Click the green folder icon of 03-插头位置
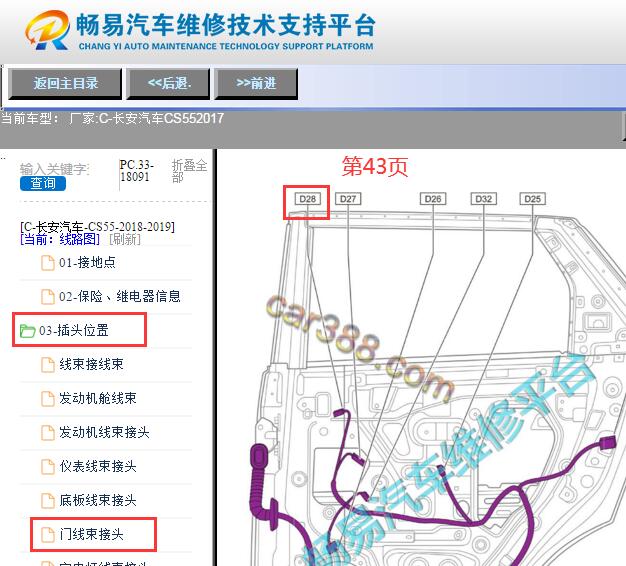626x566 pixels. (28, 331)
